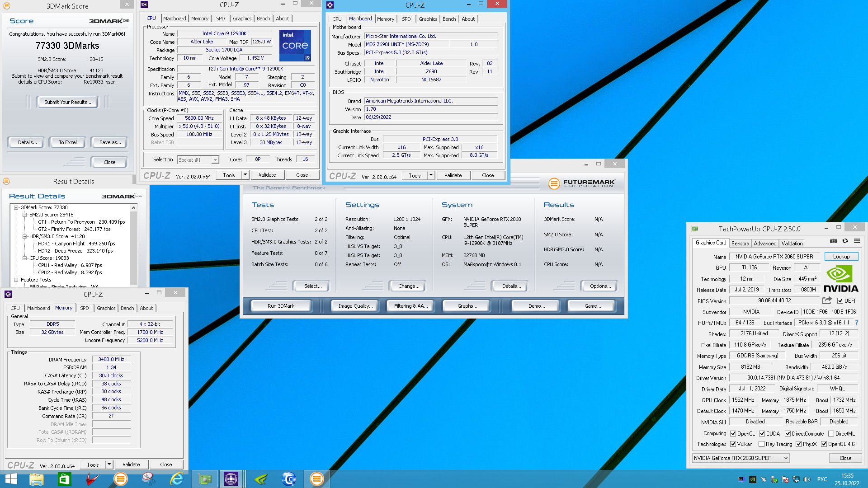This screenshot has width=868, height=488.
Task: Open Action Center flag tray icon
Action: 785,479
